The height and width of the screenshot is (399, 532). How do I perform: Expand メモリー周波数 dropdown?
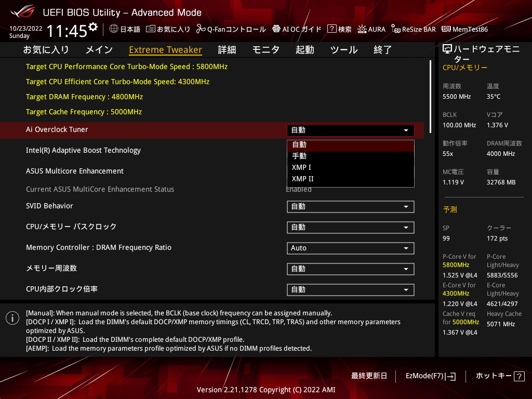point(351,269)
